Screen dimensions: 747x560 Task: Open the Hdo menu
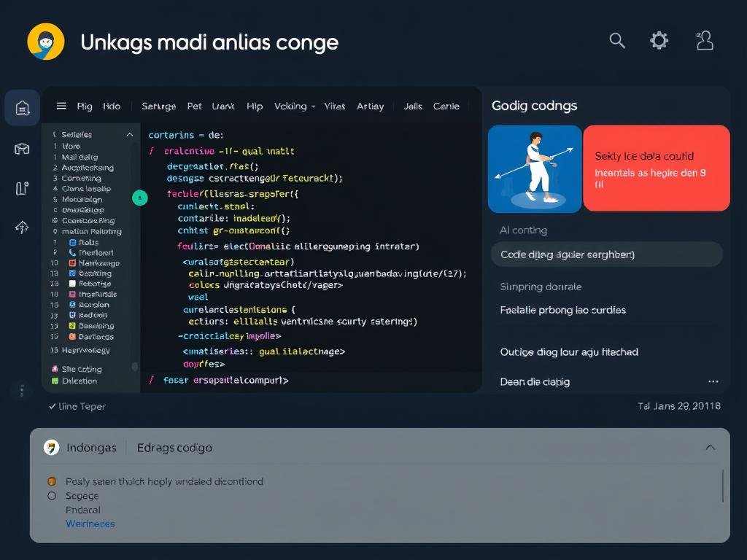coord(112,106)
